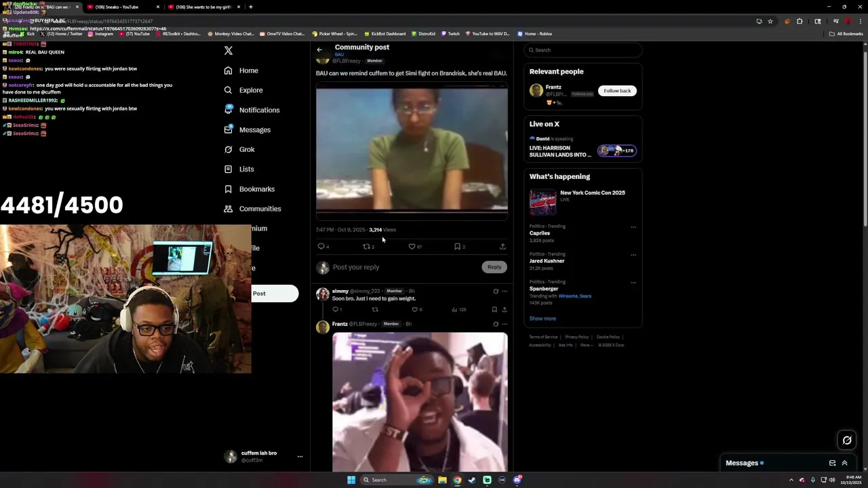
Task: Click Follow back for Frantz
Action: tap(617, 91)
